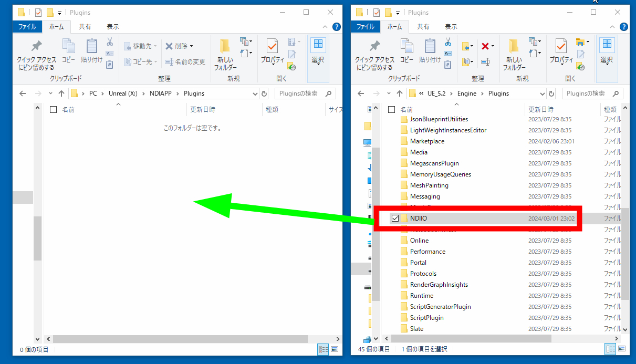The image size is (636, 364).
Task: Expand the 選択 dropdown in the left window
Action: click(x=318, y=60)
